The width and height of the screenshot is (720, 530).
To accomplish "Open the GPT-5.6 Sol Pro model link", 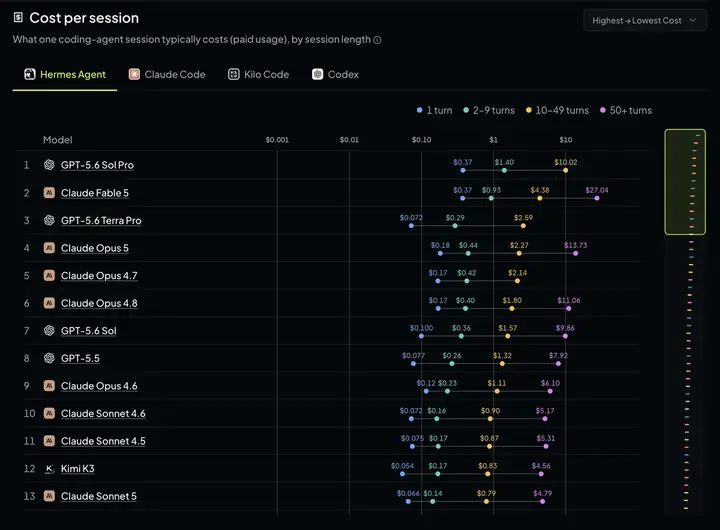I will tap(97, 165).
